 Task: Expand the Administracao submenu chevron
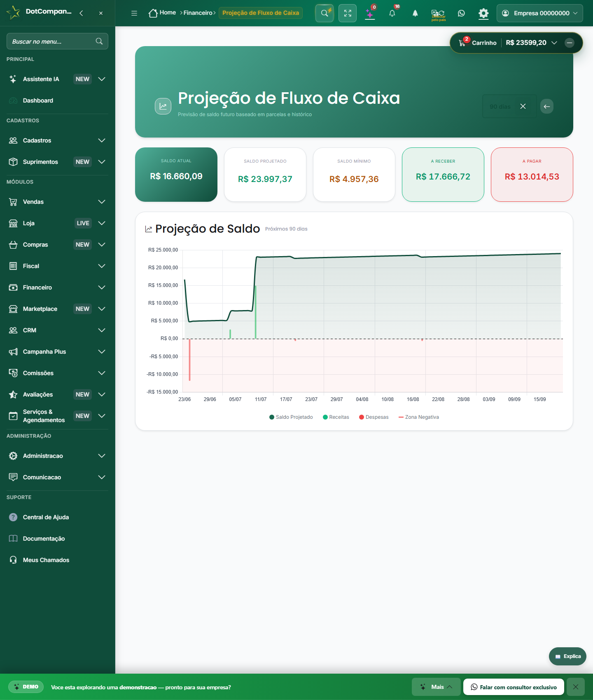pyautogui.click(x=102, y=456)
